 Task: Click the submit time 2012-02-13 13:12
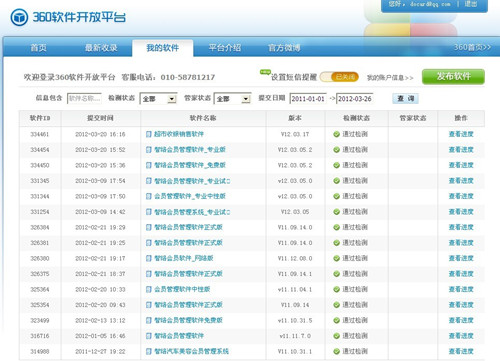point(100,320)
